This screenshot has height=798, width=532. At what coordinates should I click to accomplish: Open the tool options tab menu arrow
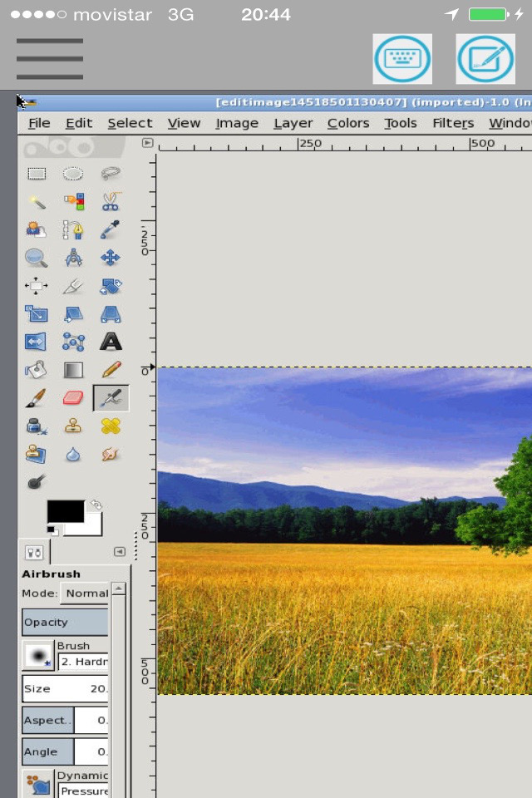[x=120, y=552]
